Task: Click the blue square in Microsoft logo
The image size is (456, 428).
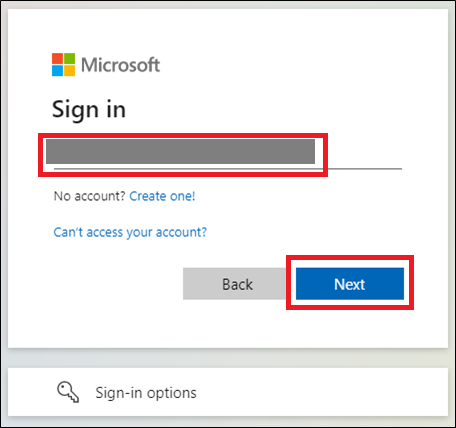Action: click(57, 71)
